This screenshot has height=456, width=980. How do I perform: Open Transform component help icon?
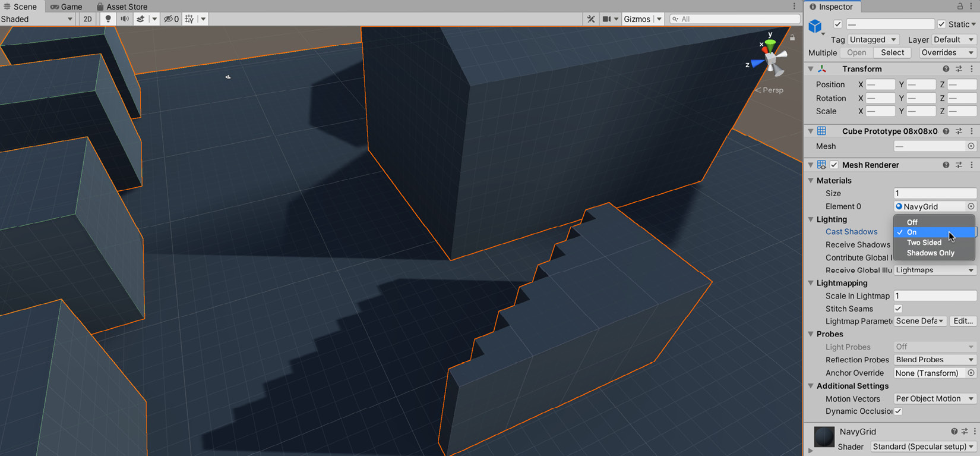click(x=946, y=69)
